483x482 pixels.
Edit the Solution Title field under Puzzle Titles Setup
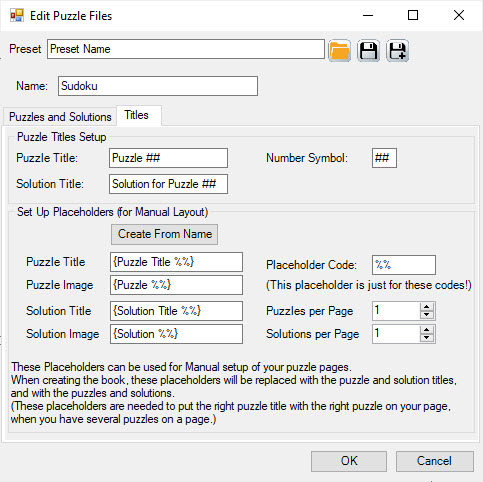[x=168, y=184]
